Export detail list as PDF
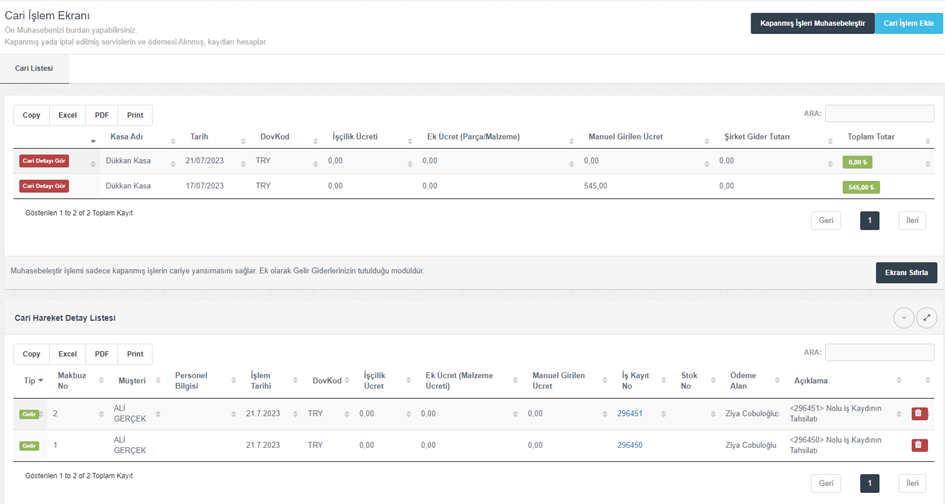 (101, 354)
